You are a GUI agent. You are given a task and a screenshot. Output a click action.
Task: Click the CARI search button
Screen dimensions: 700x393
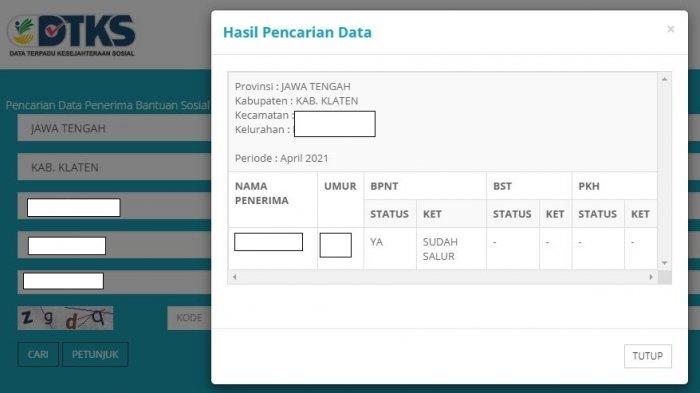point(38,355)
